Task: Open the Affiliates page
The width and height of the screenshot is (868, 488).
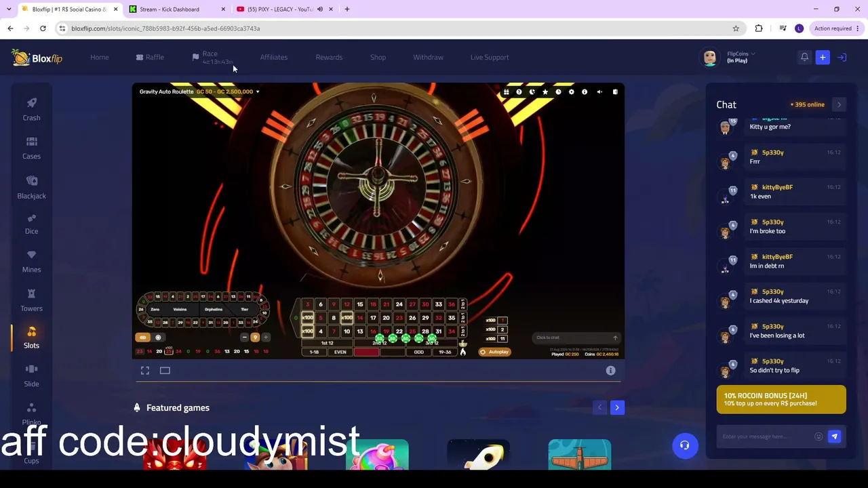Action: (274, 58)
